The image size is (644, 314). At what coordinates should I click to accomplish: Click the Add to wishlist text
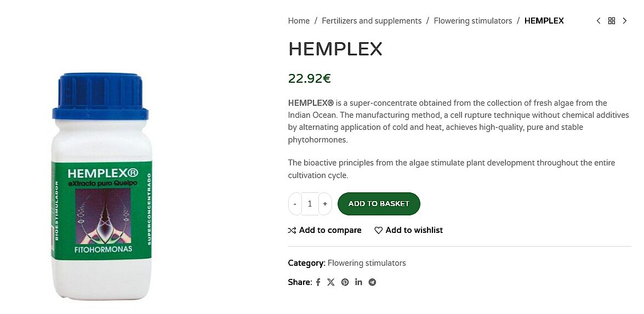(414, 230)
